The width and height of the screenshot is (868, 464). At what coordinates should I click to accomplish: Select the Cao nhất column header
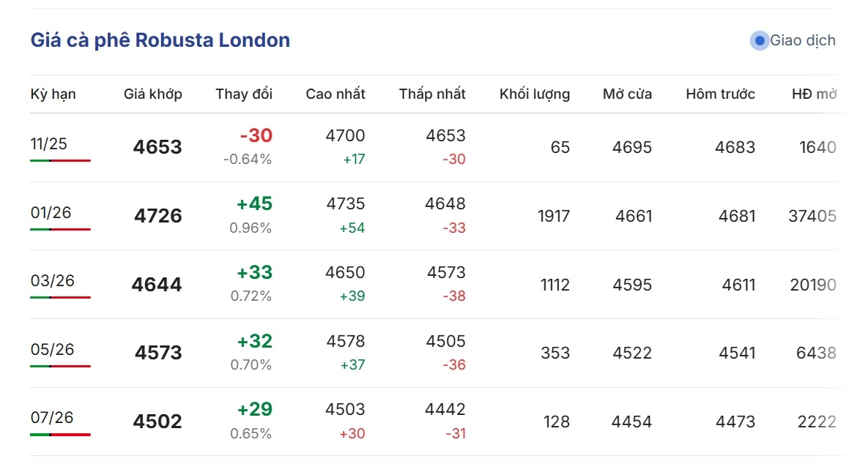[x=335, y=94]
